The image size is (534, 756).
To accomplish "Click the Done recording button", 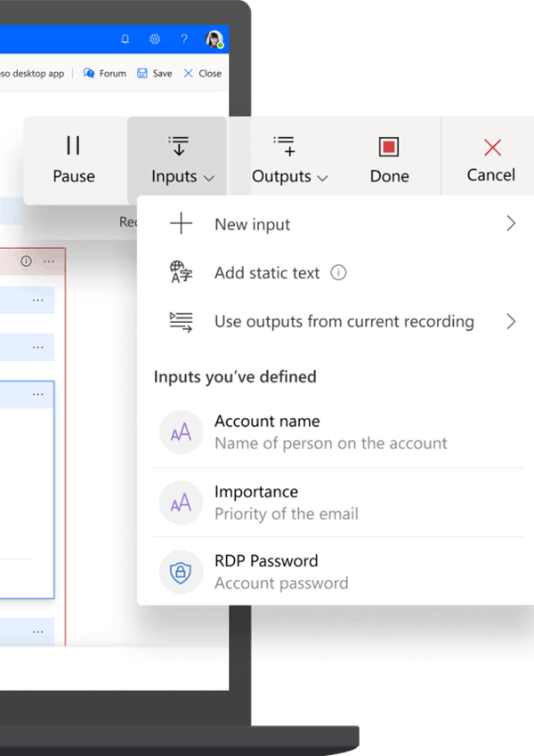I will (x=389, y=160).
